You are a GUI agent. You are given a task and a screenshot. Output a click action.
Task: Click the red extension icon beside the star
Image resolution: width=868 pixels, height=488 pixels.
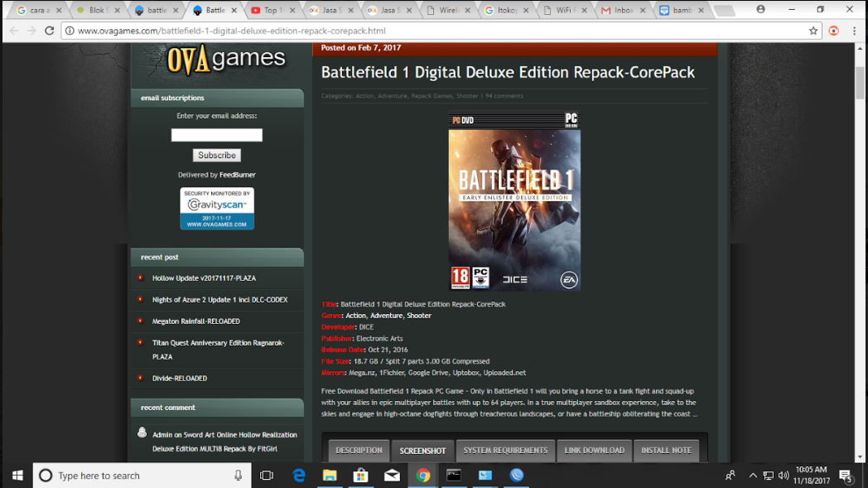tap(834, 31)
